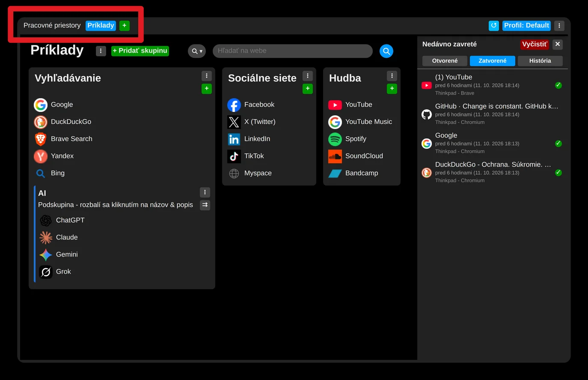Open the options menu beside the Príklady heading
Screen dimensions: 588x380
pos(101,51)
